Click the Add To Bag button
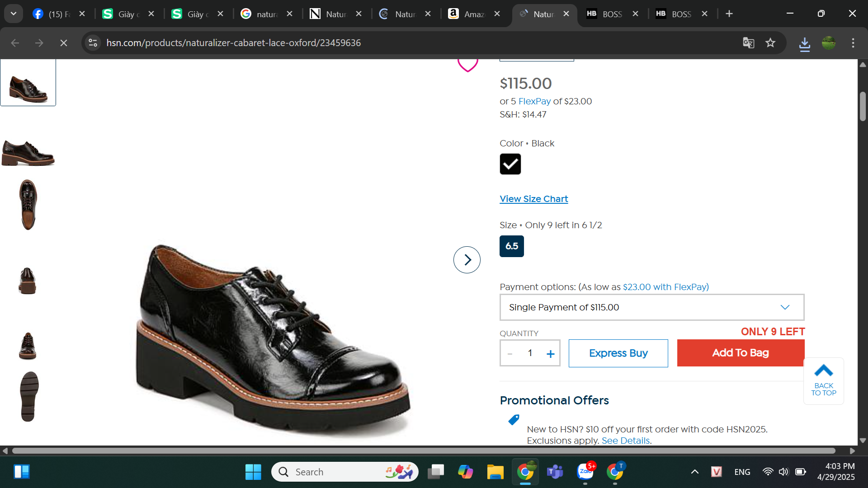Image resolution: width=868 pixels, height=488 pixels. [740, 353]
